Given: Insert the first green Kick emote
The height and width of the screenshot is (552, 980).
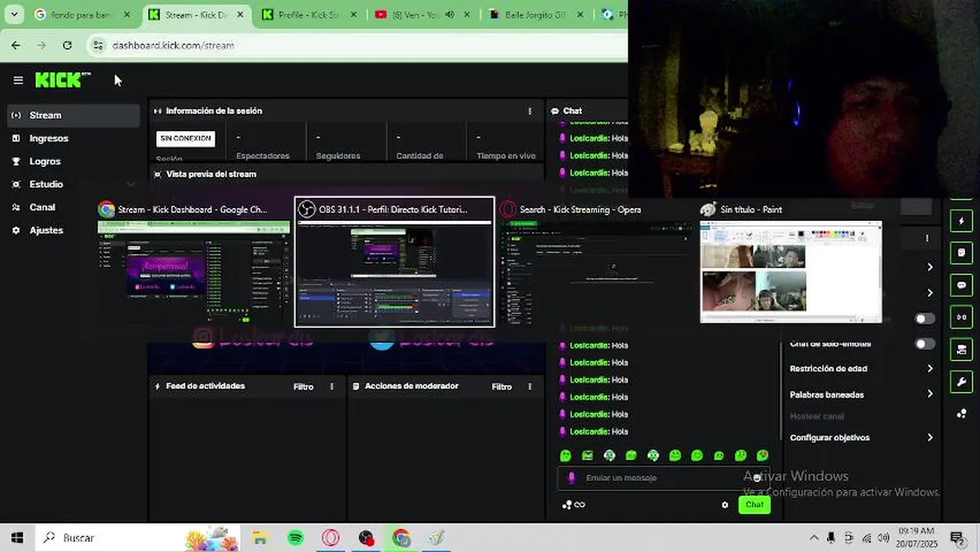Looking at the screenshot, I should pyautogui.click(x=565, y=455).
